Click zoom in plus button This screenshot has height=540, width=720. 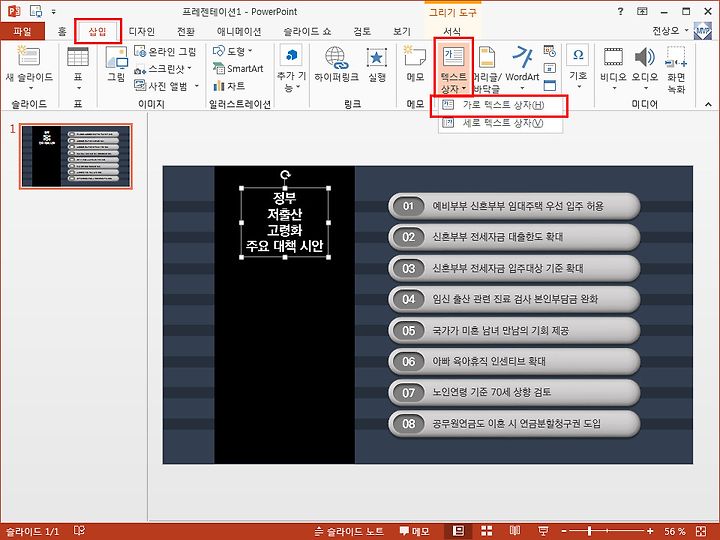click(650, 531)
